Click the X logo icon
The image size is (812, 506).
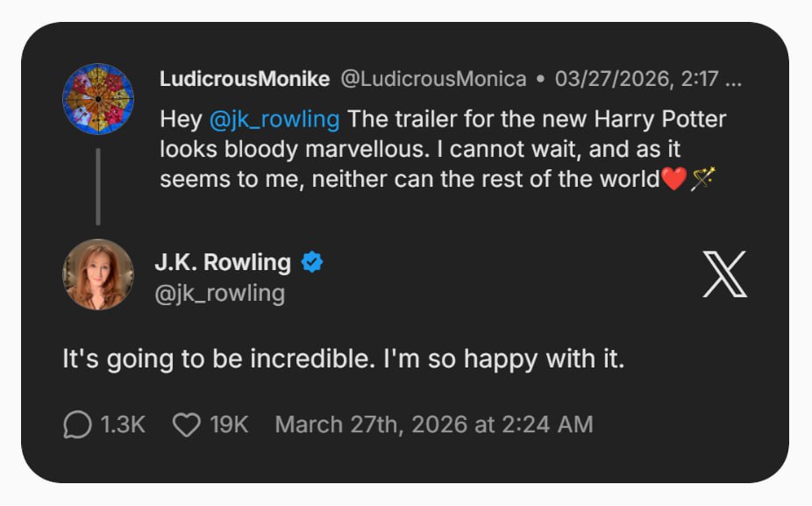click(724, 274)
